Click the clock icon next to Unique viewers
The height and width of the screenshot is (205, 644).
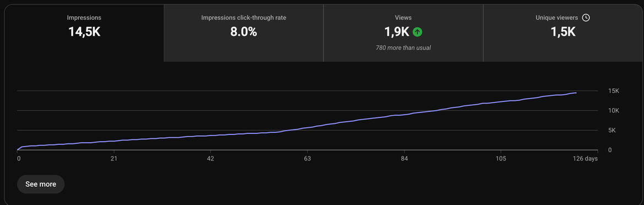point(586,18)
